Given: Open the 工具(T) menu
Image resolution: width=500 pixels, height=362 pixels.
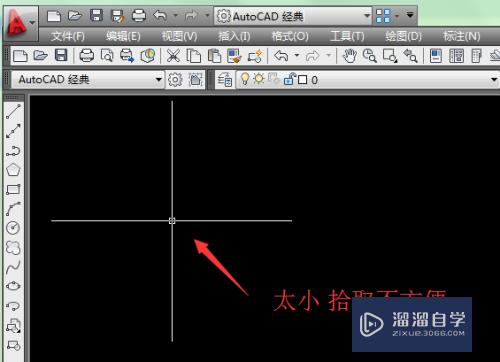Looking at the screenshot, I should 347,36.
